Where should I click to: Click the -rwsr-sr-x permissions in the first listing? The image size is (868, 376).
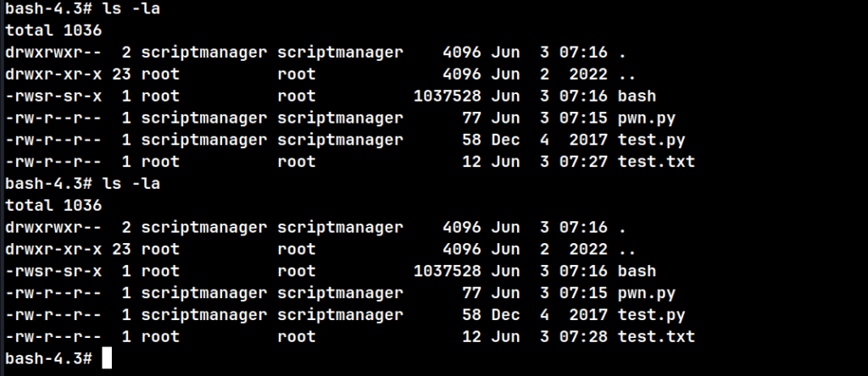[x=53, y=97]
